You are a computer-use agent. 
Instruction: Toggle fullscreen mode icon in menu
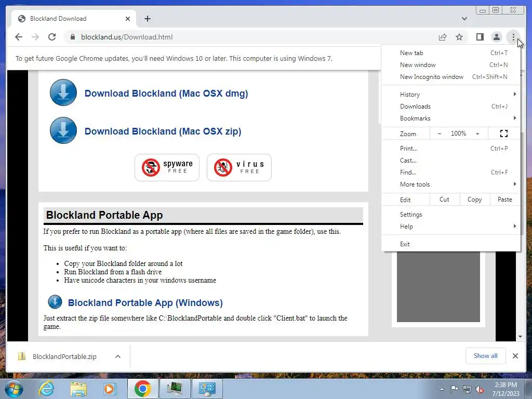click(x=504, y=134)
